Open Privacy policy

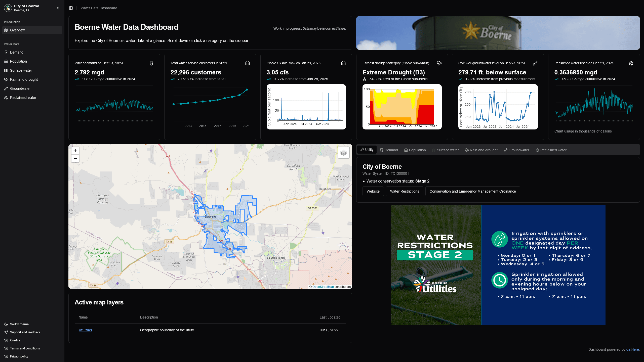[x=32, y=356]
